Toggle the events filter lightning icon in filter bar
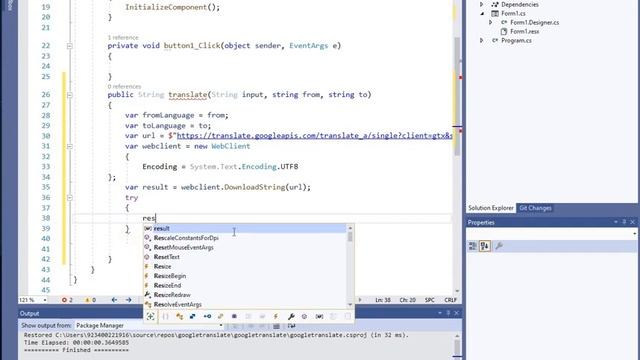The image size is (640, 360). pyautogui.click(x=276, y=316)
